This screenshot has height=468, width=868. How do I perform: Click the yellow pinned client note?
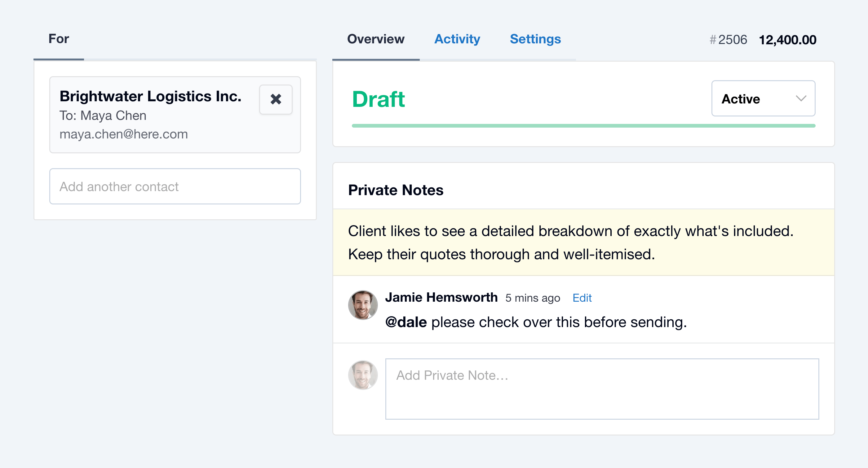pyautogui.click(x=583, y=243)
